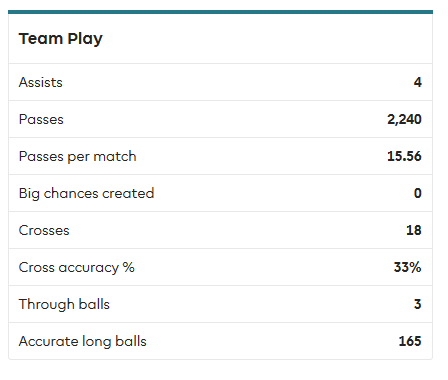
Task: Select the Crosses stat label
Action: pyautogui.click(x=44, y=230)
